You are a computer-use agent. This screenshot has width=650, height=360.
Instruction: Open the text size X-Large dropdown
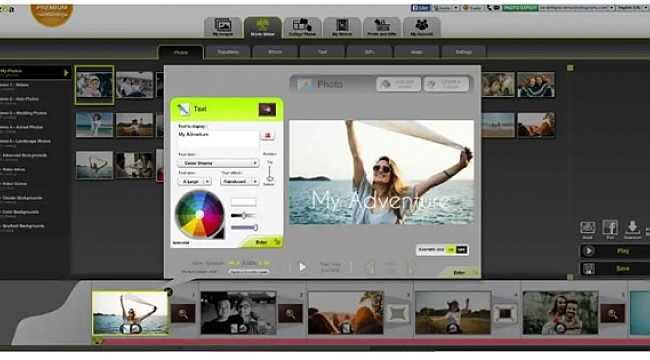(194, 181)
